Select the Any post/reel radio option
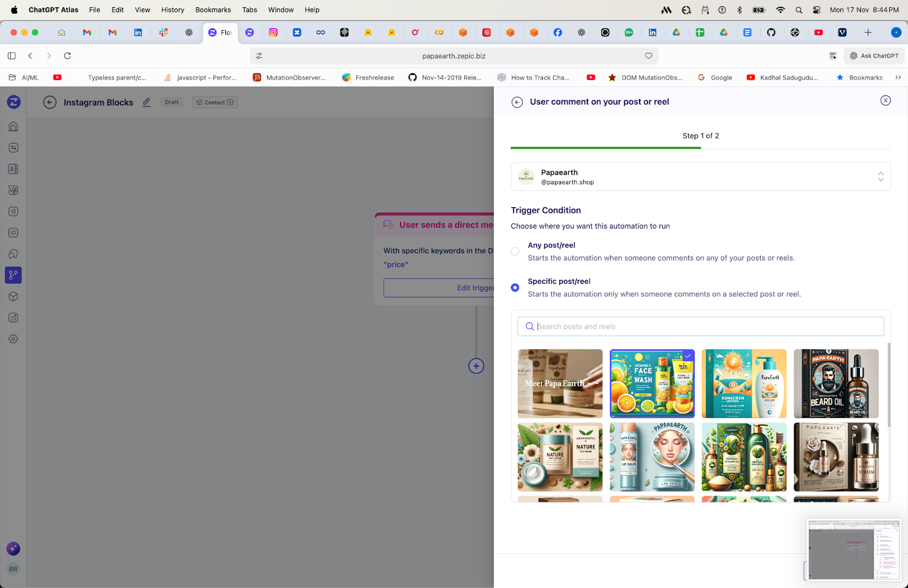 (x=515, y=251)
